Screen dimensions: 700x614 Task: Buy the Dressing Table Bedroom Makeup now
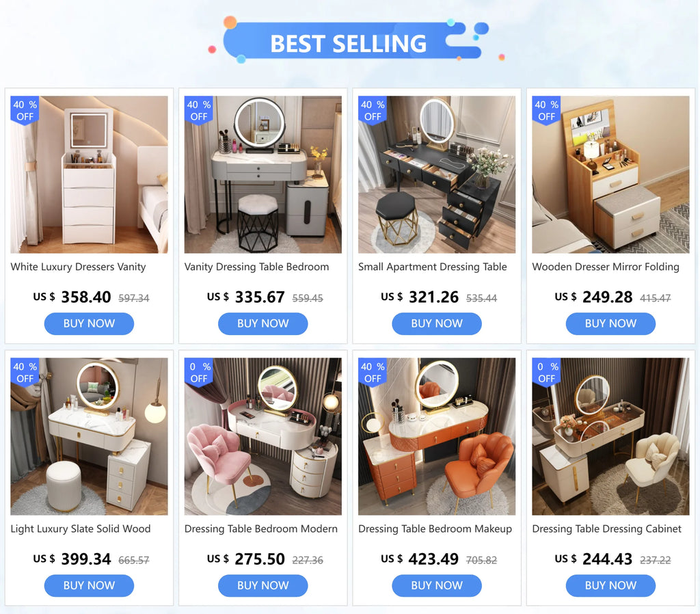(x=437, y=585)
